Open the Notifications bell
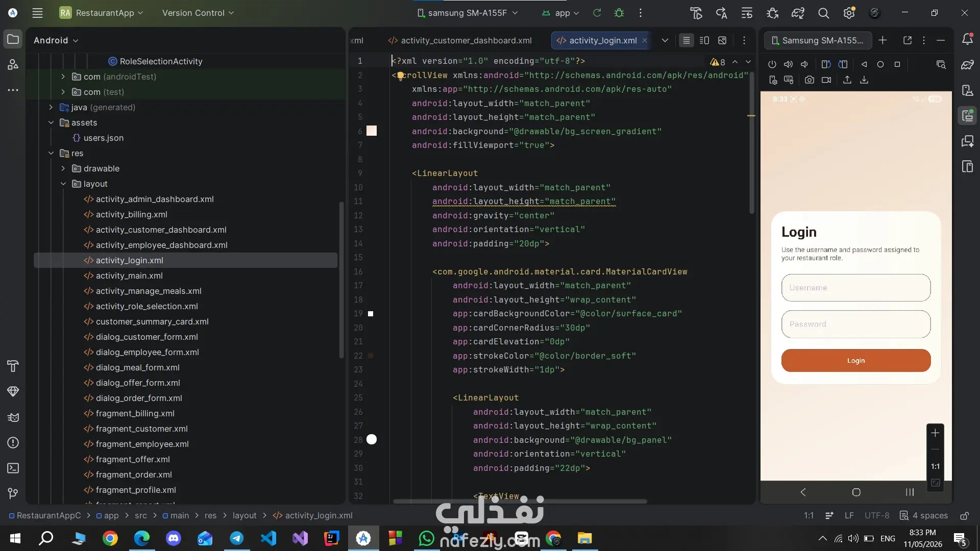The image size is (980, 551). click(967, 39)
